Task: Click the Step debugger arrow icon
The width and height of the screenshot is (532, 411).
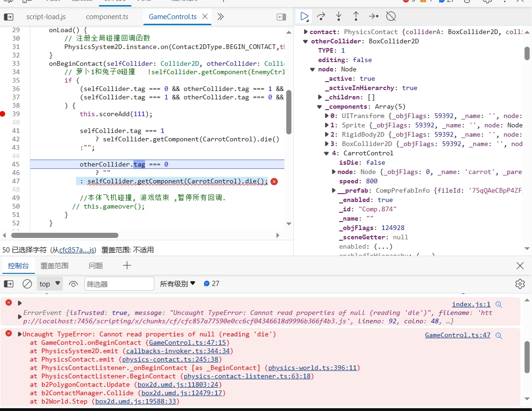Action: coord(373,16)
